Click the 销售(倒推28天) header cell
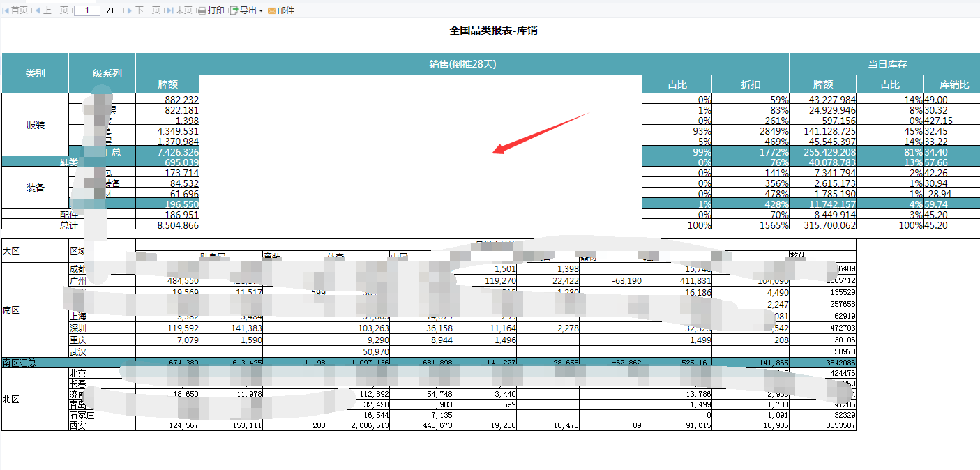 (x=462, y=64)
